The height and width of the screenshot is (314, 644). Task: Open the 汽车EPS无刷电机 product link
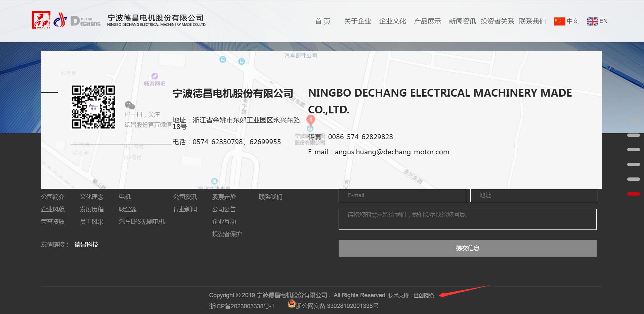tap(142, 222)
